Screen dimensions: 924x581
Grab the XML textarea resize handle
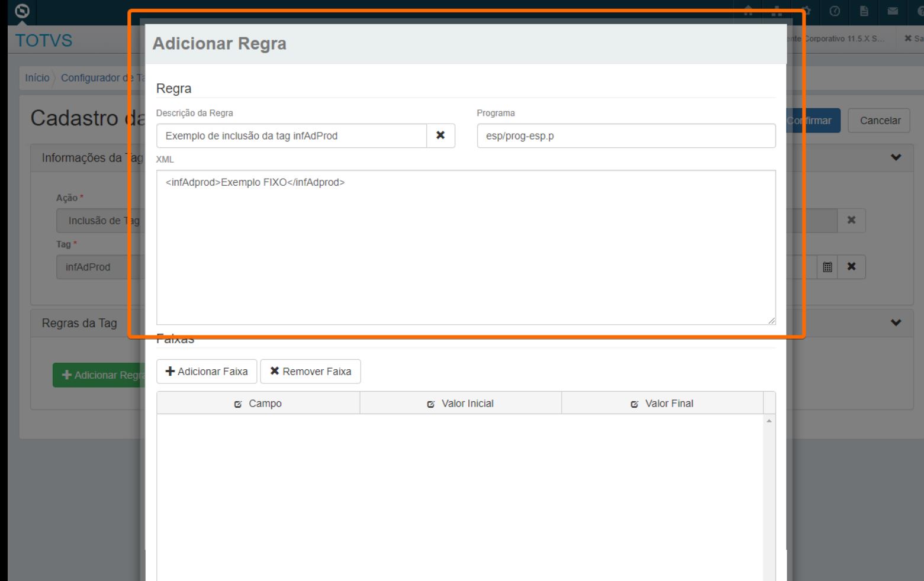point(771,320)
